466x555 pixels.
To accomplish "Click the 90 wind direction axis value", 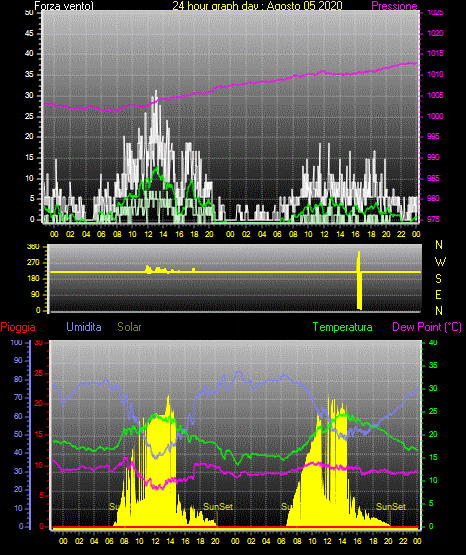I will click(x=35, y=294).
